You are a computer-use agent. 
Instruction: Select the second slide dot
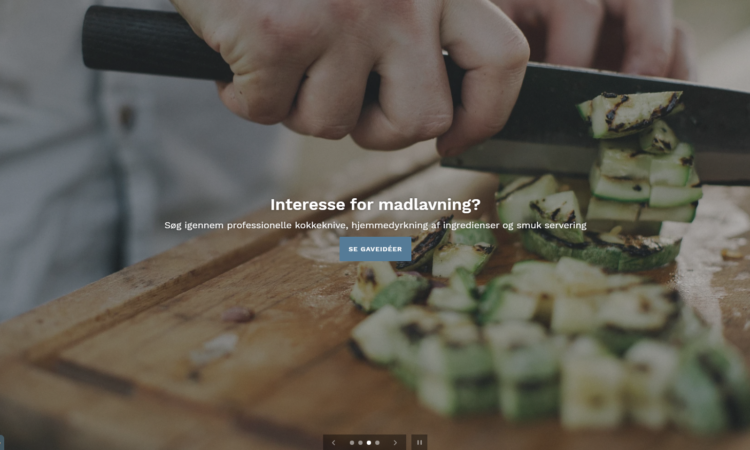360,443
